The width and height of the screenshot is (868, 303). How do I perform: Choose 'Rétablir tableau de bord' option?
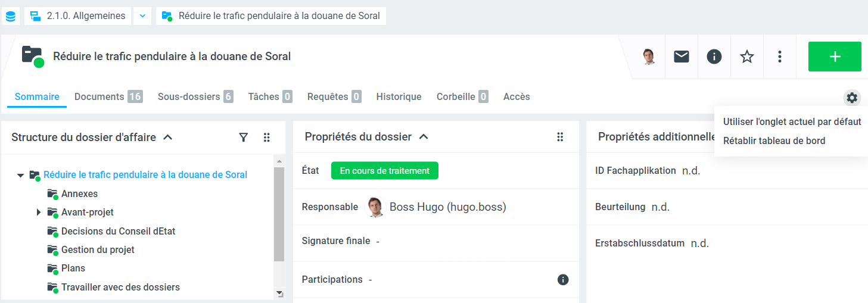(774, 141)
